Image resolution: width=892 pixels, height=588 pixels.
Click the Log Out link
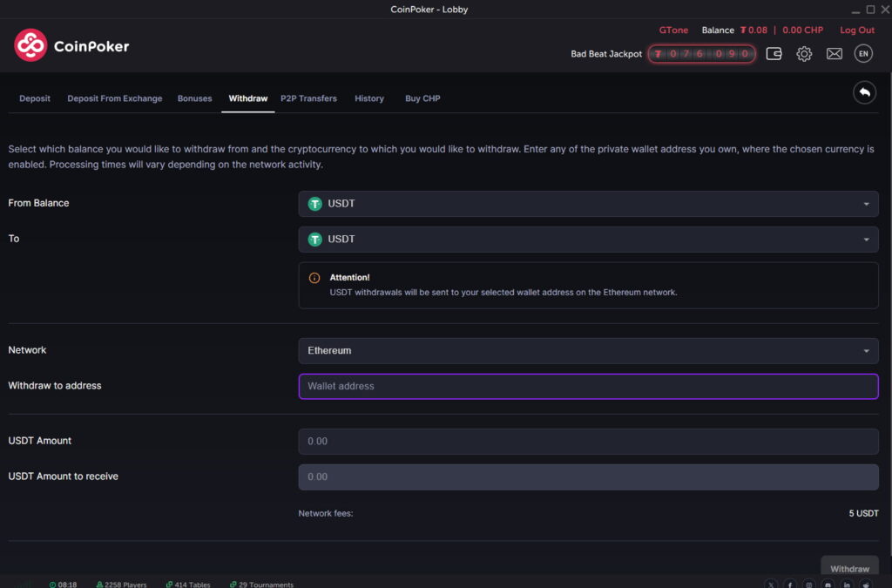[857, 30]
